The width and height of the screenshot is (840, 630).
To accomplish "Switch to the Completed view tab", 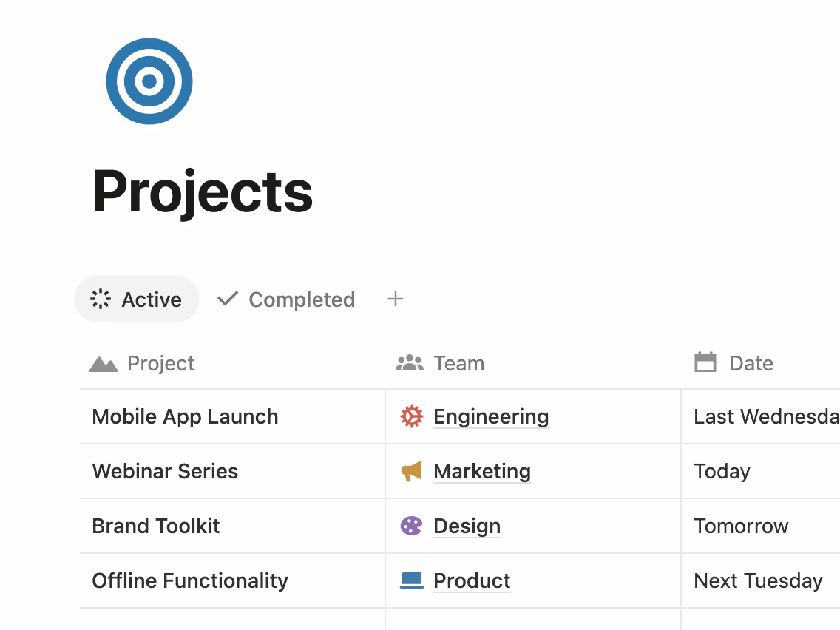I will tap(286, 299).
